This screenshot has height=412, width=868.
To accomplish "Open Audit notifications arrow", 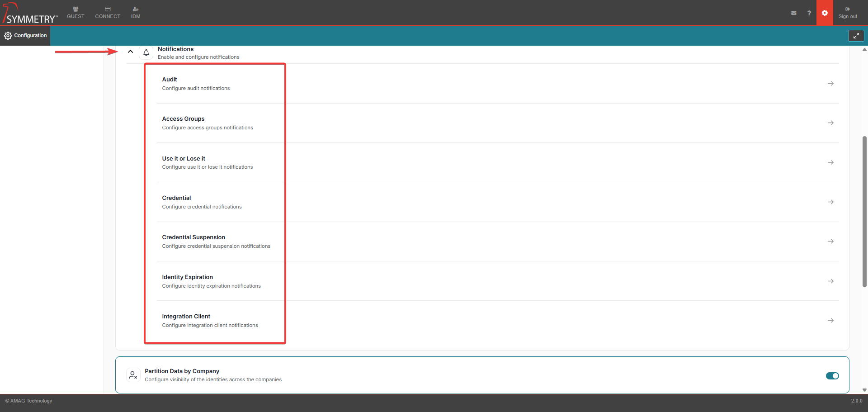I will pos(830,84).
